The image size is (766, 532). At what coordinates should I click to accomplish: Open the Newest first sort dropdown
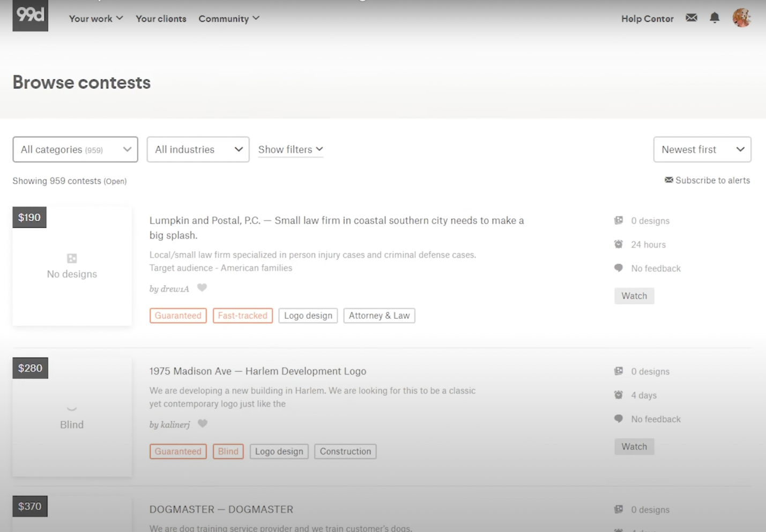(702, 149)
